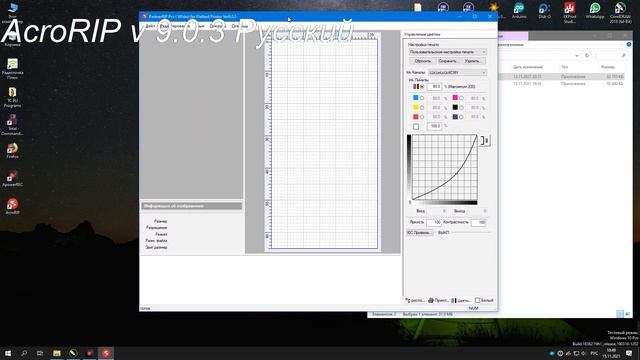Open the ink channels dropdown
The width and height of the screenshot is (640, 360).
pyautogui.click(x=457, y=73)
